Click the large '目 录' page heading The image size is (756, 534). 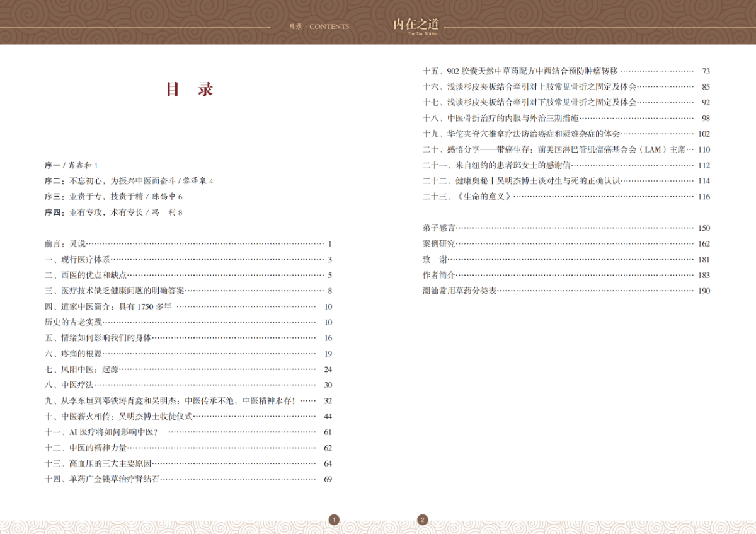point(189,90)
